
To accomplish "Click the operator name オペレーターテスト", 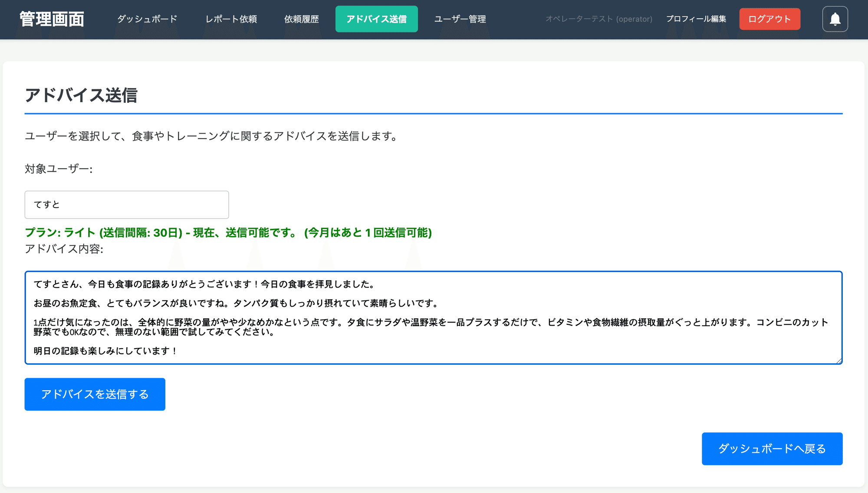I will [x=599, y=19].
